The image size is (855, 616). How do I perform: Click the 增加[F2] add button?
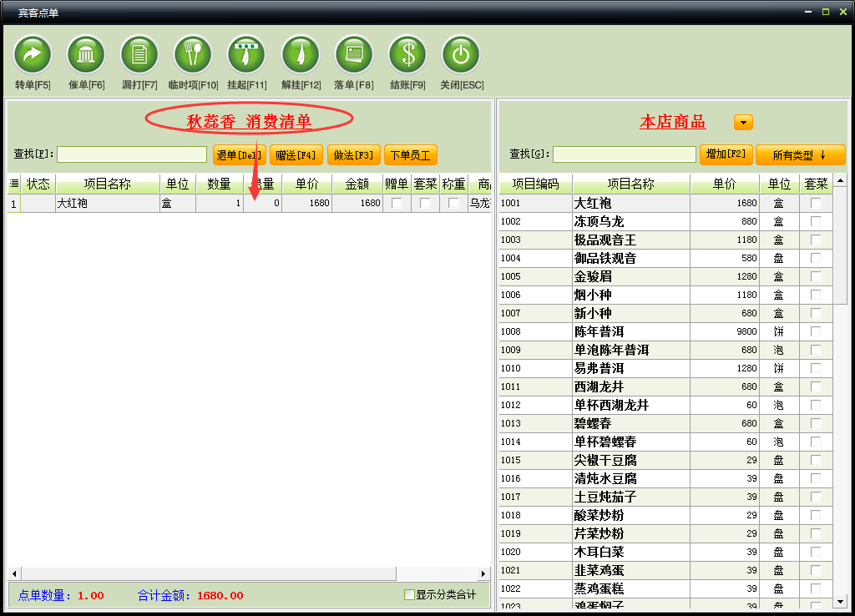point(726,154)
